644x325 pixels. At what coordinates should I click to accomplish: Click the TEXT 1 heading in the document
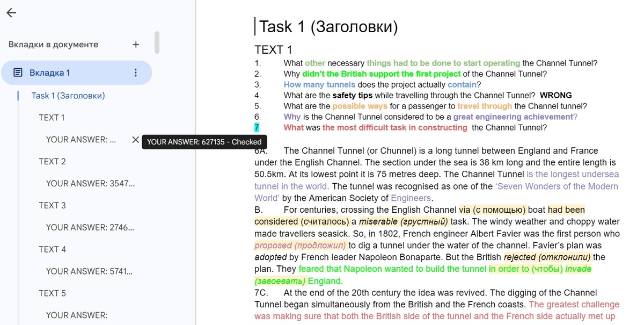[x=273, y=50]
